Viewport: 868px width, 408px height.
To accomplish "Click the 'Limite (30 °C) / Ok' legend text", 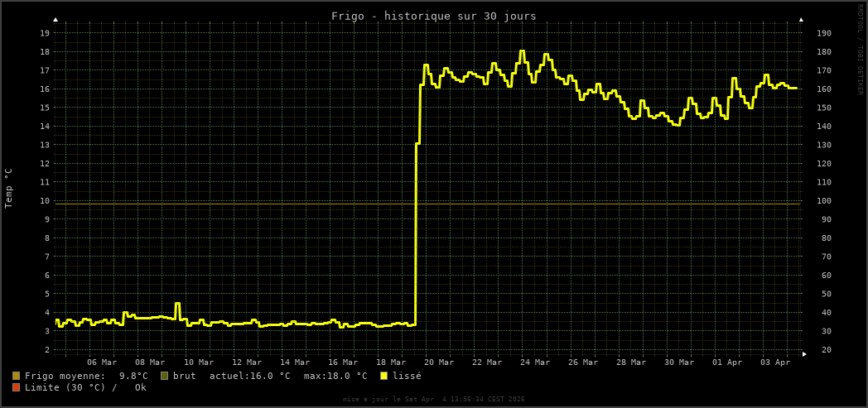I will tap(85, 387).
